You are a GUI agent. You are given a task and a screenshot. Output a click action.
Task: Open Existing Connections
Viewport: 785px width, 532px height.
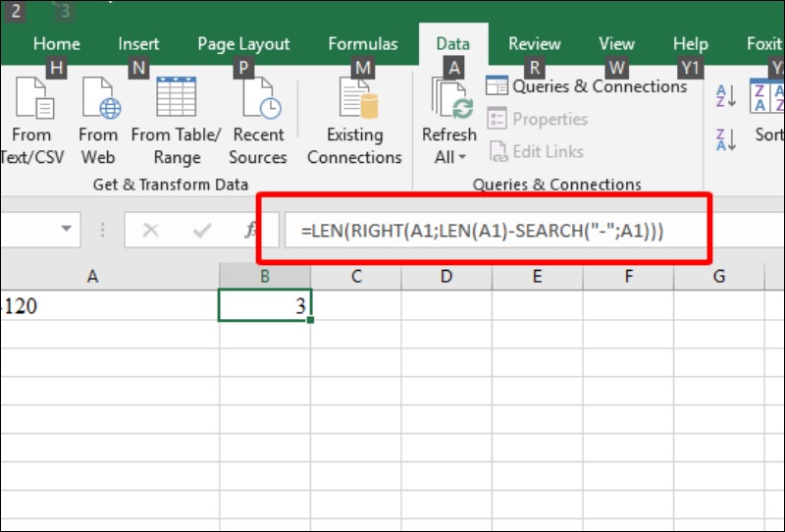[354, 100]
